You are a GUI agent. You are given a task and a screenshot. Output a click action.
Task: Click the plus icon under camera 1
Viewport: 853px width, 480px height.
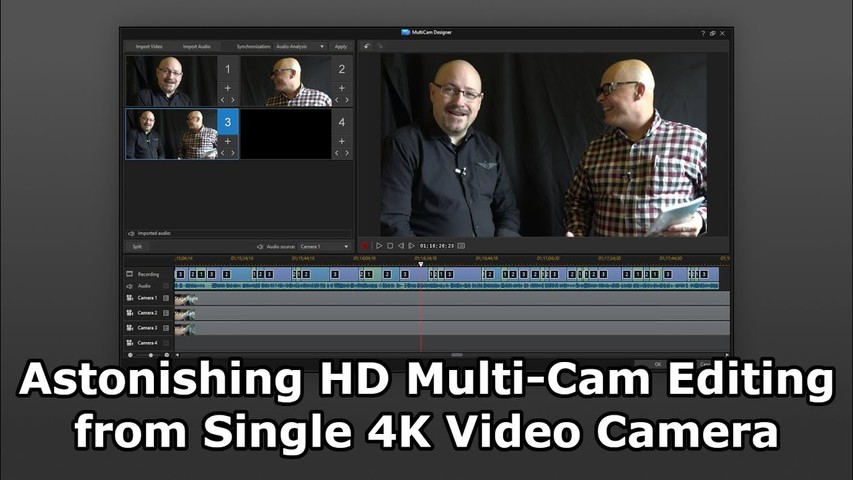pyautogui.click(x=227, y=88)
